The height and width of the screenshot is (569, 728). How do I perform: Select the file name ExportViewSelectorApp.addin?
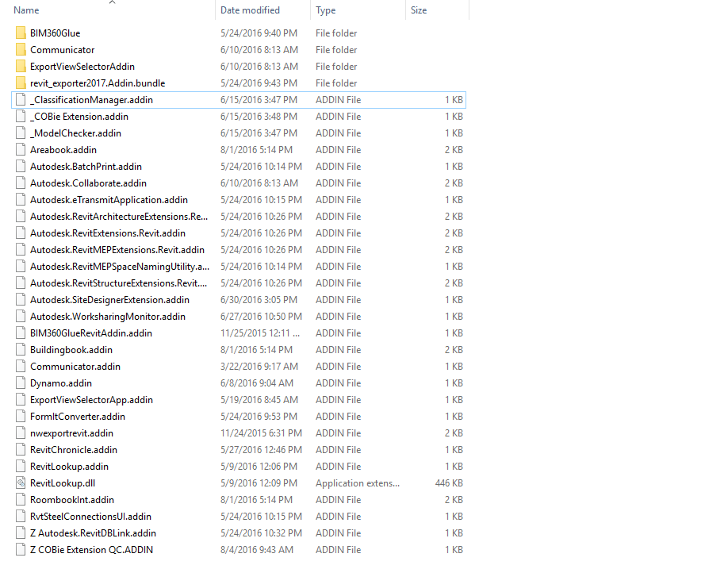coord(91,400)
